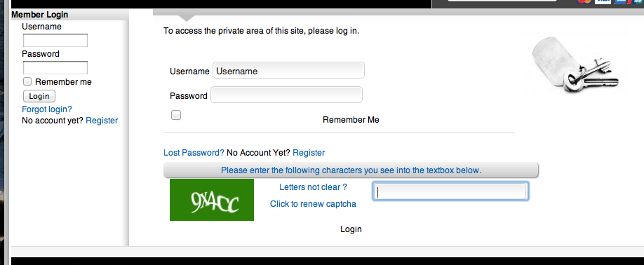Tick the sidebar Remember me checkbox

click(27, 81)
